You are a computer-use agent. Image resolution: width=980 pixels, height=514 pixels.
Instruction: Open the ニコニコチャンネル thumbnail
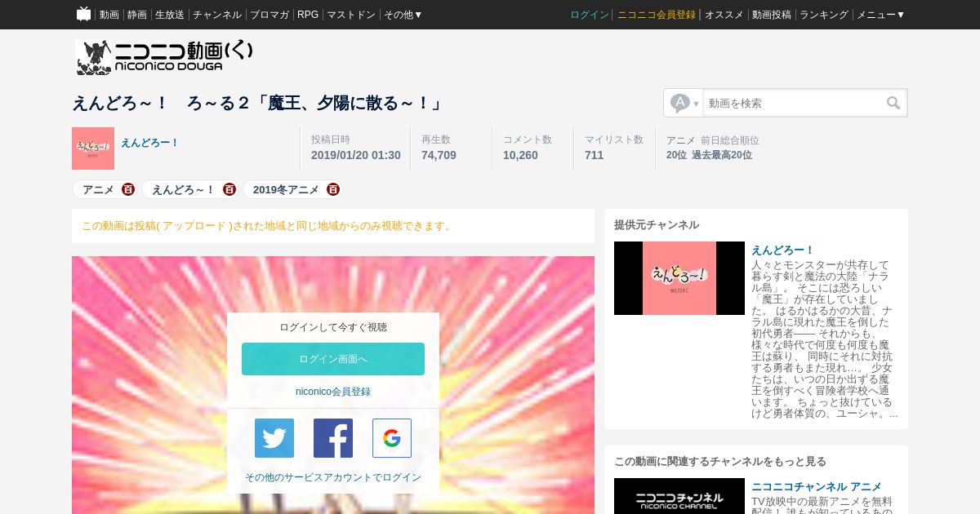pos(679,496)
